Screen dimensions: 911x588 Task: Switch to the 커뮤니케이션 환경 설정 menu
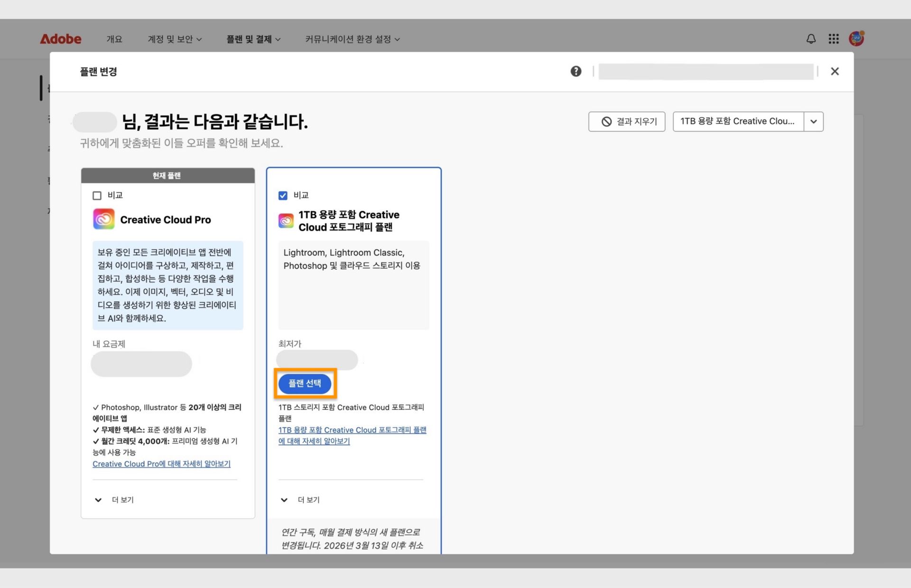[352, 39]
